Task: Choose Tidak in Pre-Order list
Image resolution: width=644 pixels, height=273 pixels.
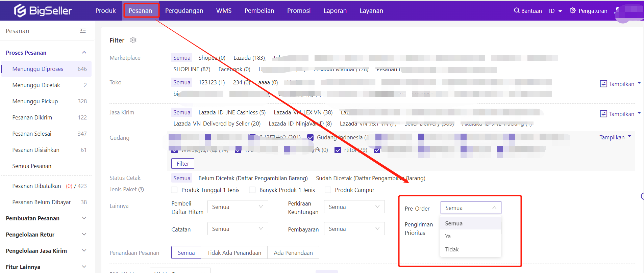Action: pos(452,249)
